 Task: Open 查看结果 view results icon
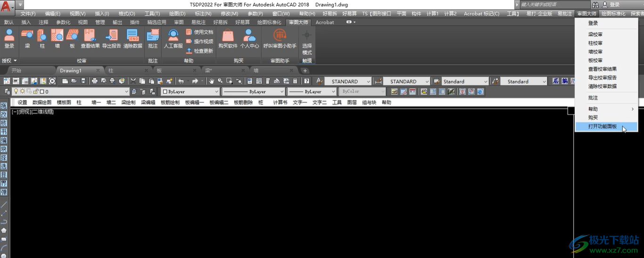pos(90,39)
